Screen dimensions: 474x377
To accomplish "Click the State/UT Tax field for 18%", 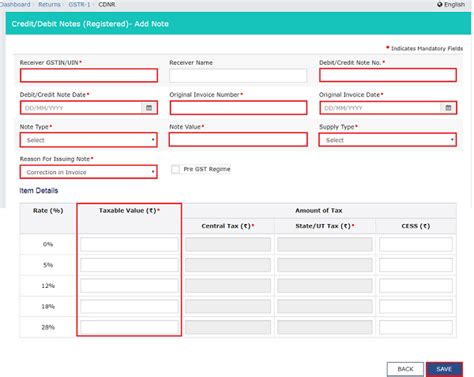I will tap(325, 306).
